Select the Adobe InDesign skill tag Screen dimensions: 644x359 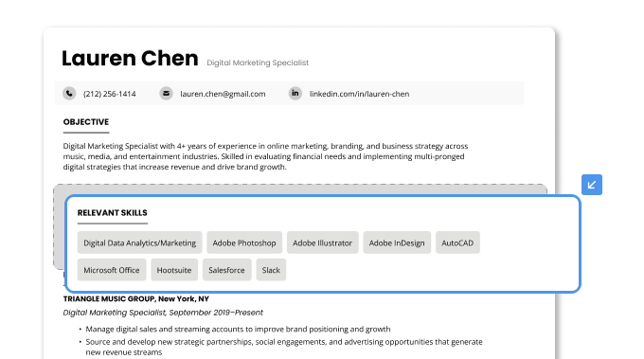tap(397, 242)
